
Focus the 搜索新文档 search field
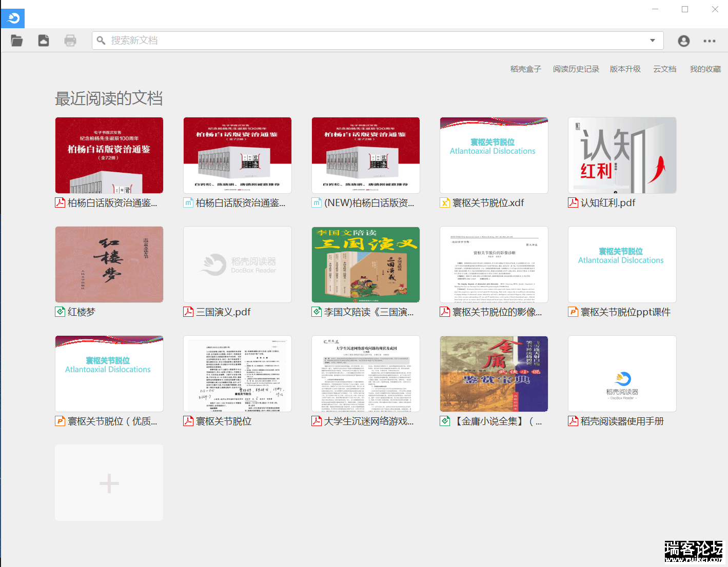coord(378,40)
